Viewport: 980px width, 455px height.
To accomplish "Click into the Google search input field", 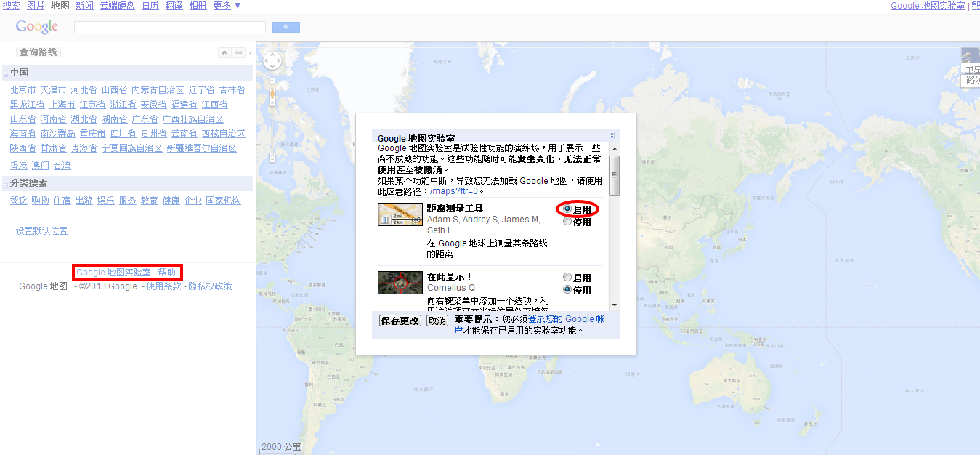I will click(170, 27).
